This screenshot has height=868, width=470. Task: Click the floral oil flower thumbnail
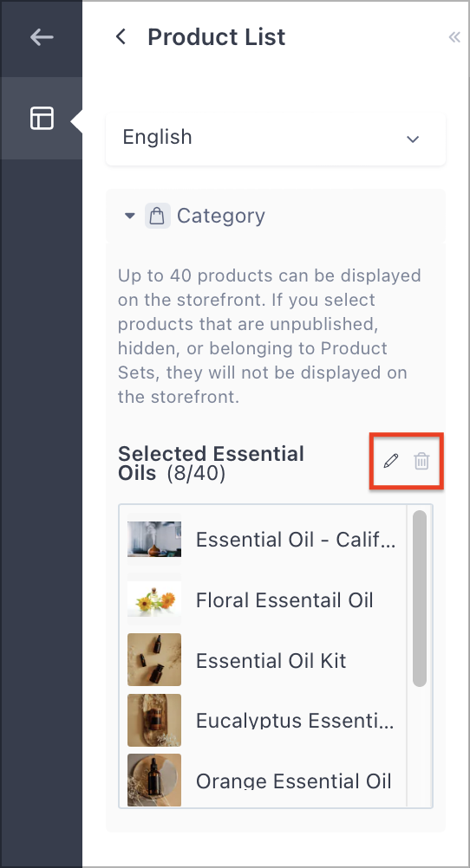pyautogui.click(x=154, y=599)
